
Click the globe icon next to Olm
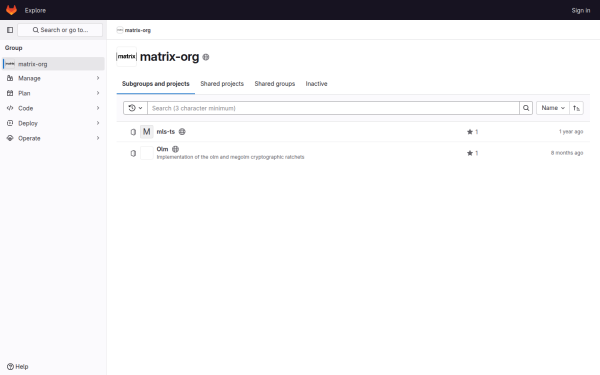coord(175,149)
